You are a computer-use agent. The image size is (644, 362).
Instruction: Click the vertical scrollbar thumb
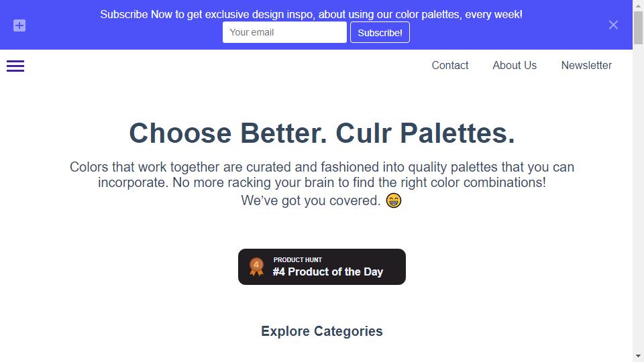click(x=638, y=27)
